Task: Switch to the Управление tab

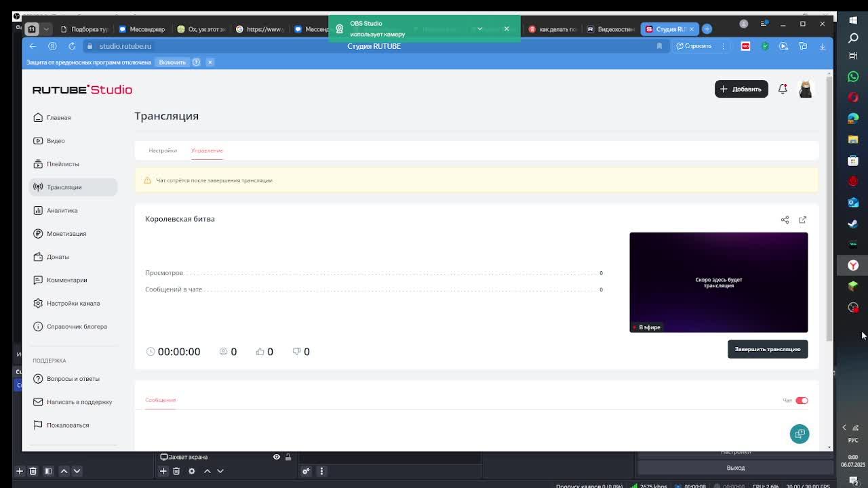Action: (x=207, y=150)
